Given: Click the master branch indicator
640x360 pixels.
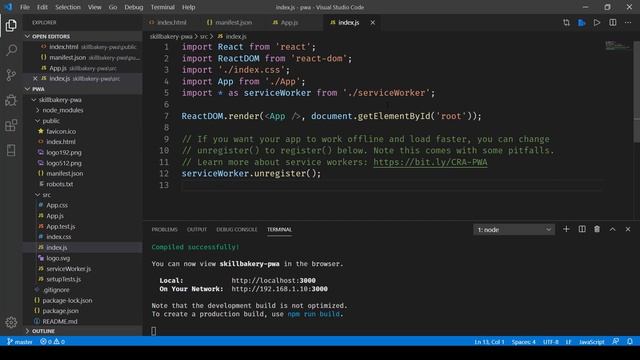Looking at the screenshot, I should (x=20, y=342).
